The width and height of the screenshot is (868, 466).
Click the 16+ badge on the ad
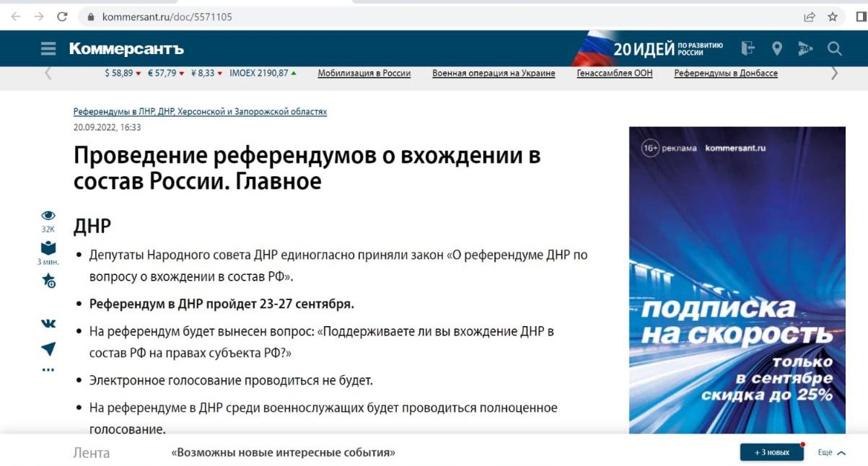click(x=650, y=148)
